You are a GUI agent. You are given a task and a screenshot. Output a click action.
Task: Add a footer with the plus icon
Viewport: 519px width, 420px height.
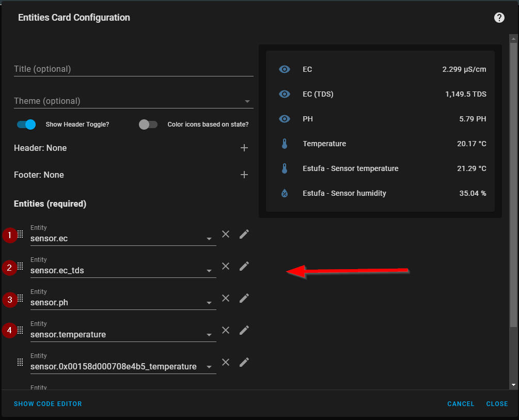click(x=244, y=175)
